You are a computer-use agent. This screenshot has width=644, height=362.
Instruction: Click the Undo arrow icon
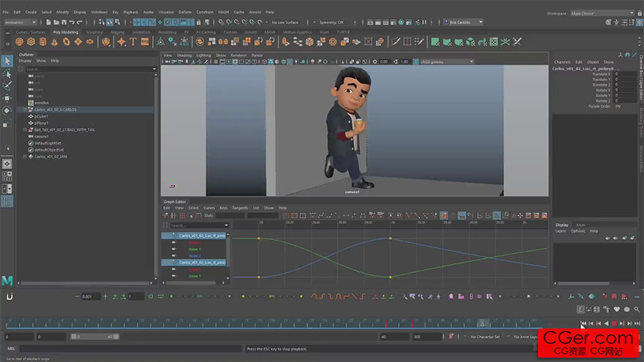(x=72, y=22)
